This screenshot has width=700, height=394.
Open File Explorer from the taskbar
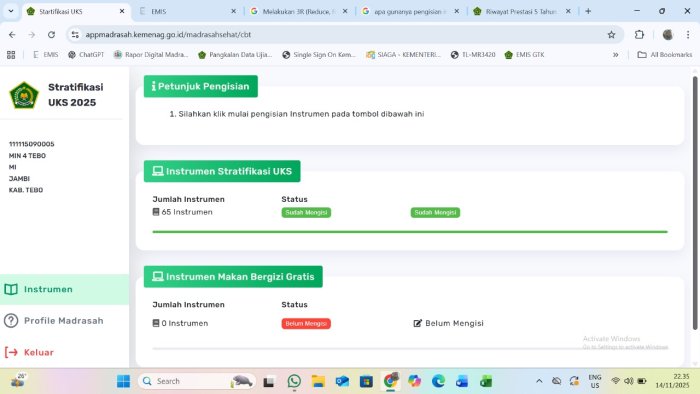318,382
